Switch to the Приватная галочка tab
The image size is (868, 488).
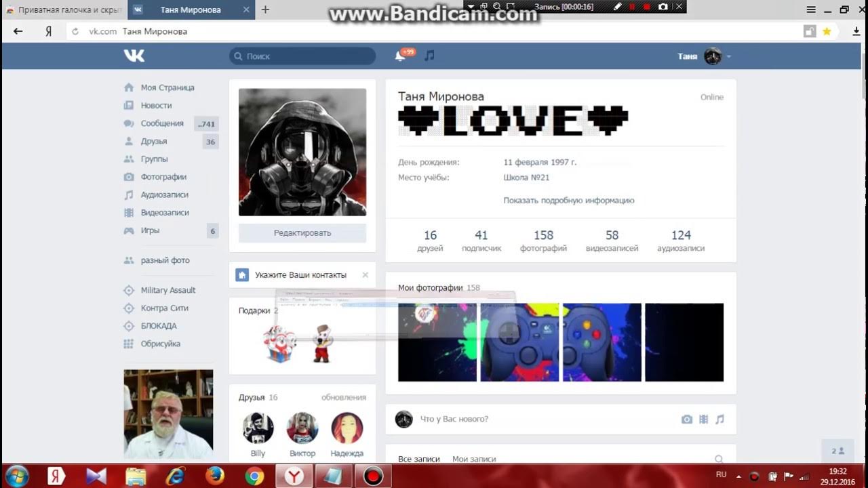coord(63,9)
